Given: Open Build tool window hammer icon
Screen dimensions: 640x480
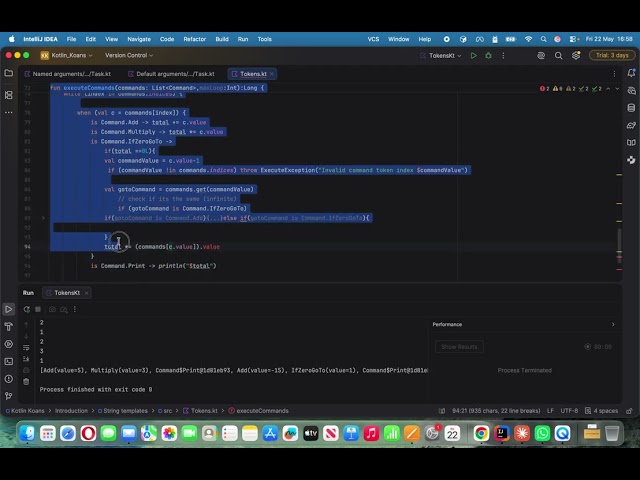Looking at the screenshot, I should 9,327.
